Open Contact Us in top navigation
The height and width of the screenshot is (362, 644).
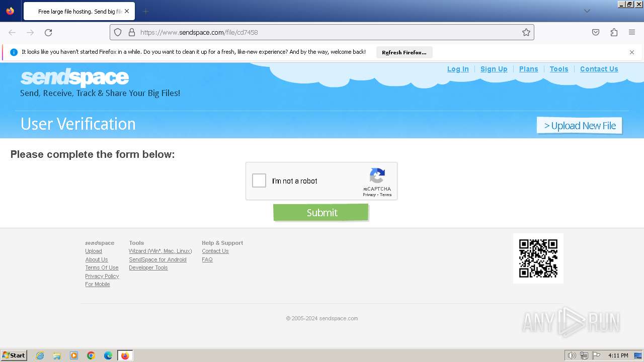click(599, 69)
